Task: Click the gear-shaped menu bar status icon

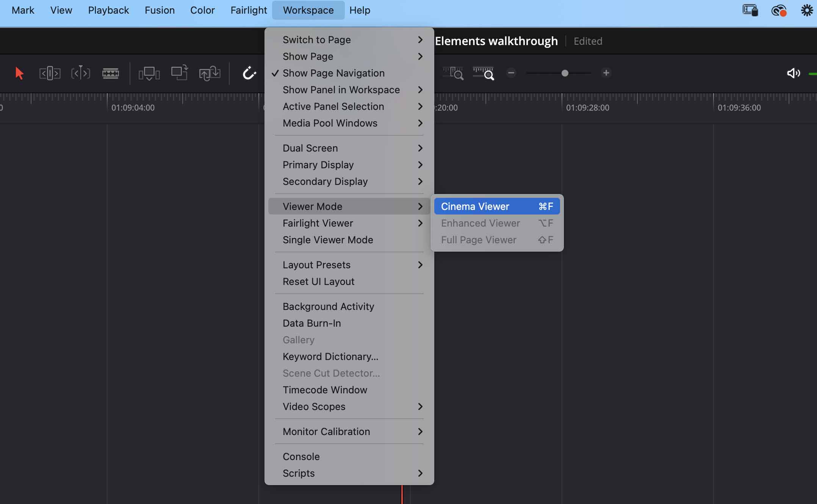Action: click(x=807, y=10)
